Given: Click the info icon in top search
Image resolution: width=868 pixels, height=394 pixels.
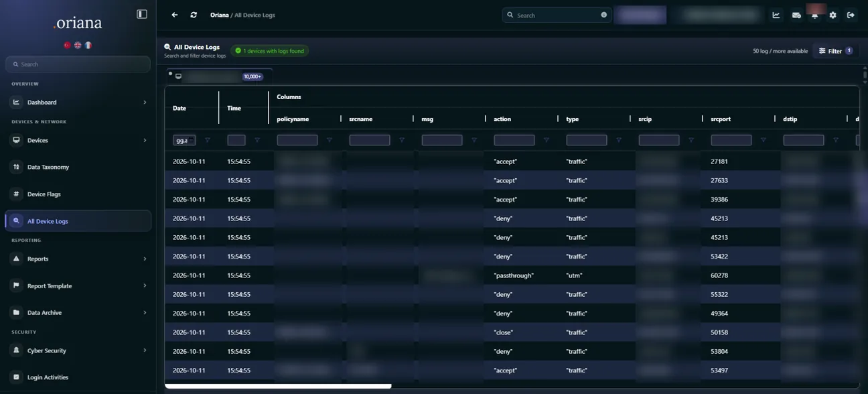Looking at the screenshot, I should click(604, 15).
